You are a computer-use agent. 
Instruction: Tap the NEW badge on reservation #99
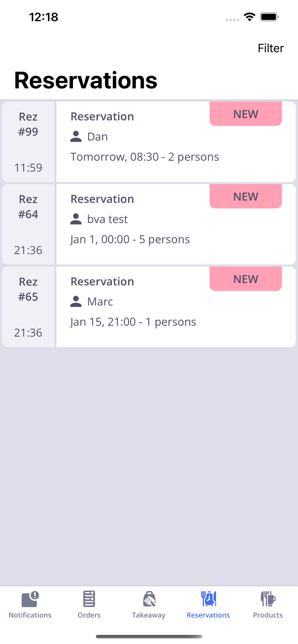245,114
